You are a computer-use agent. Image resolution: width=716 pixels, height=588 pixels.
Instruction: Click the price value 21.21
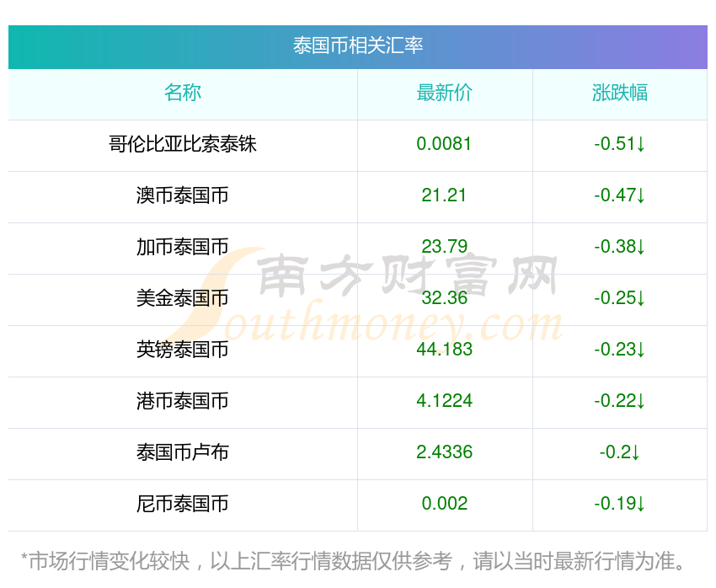444,195
